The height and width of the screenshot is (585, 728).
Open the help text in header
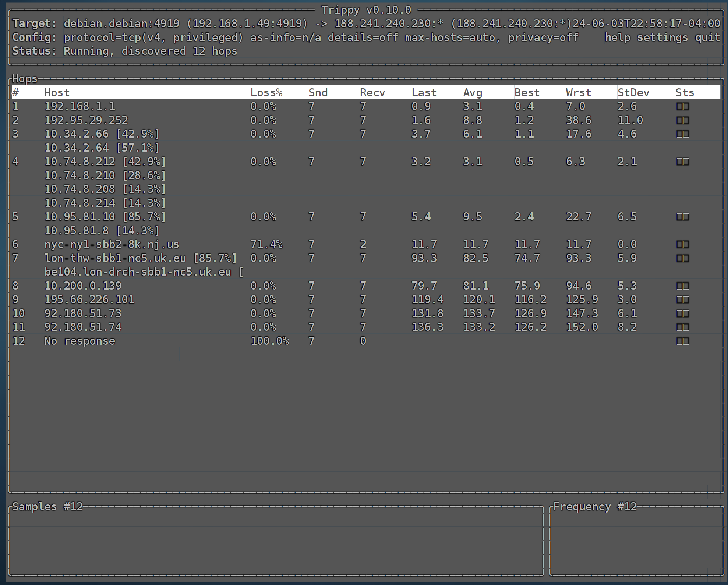click(617, 38)
